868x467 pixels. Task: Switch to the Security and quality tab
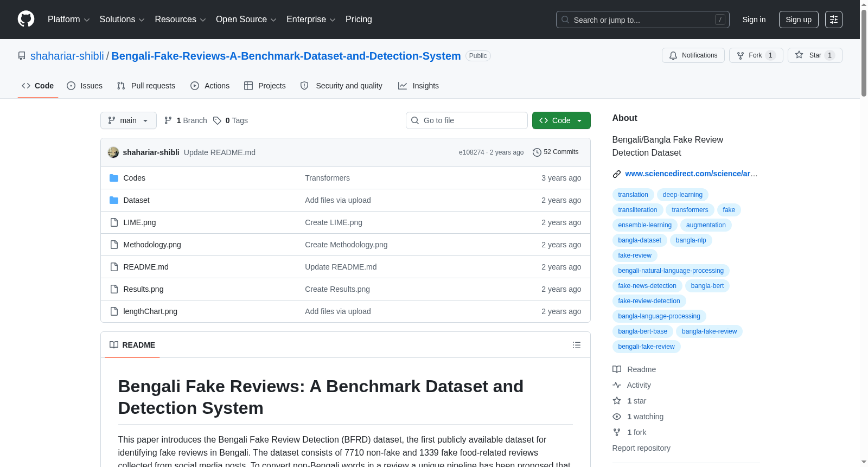pyautogui.click(x=341, y=86)
